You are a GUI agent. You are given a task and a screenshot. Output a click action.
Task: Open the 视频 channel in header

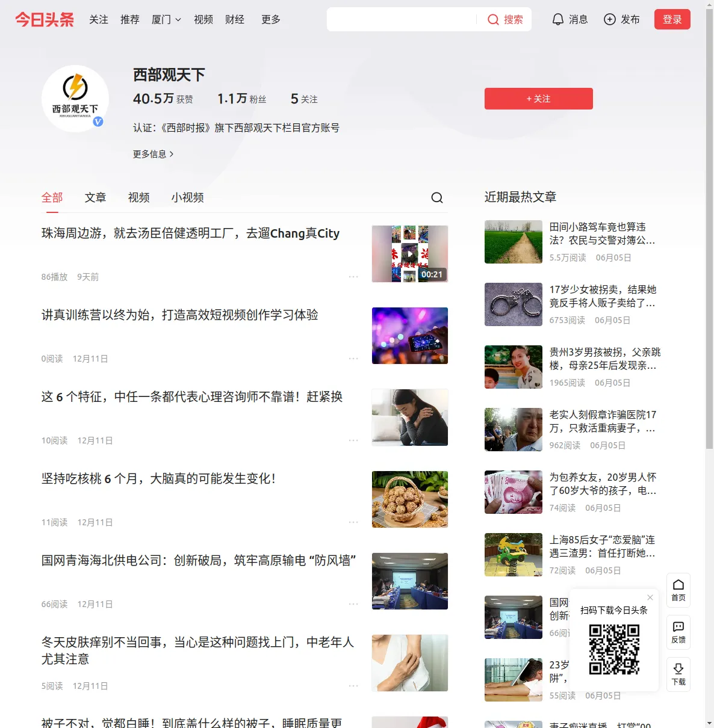tap(203, 19)
